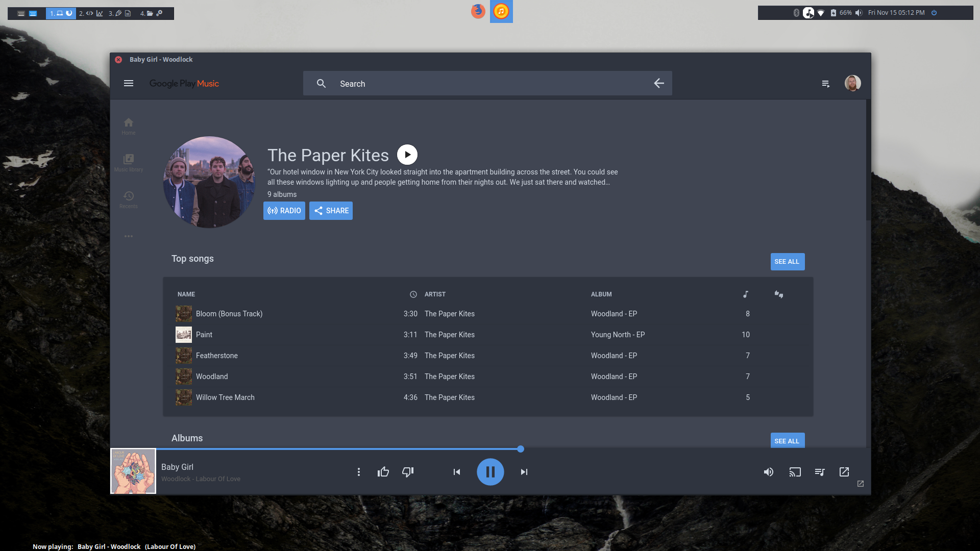
Task: Click the RADIO button
Action: tap(284, 211)
